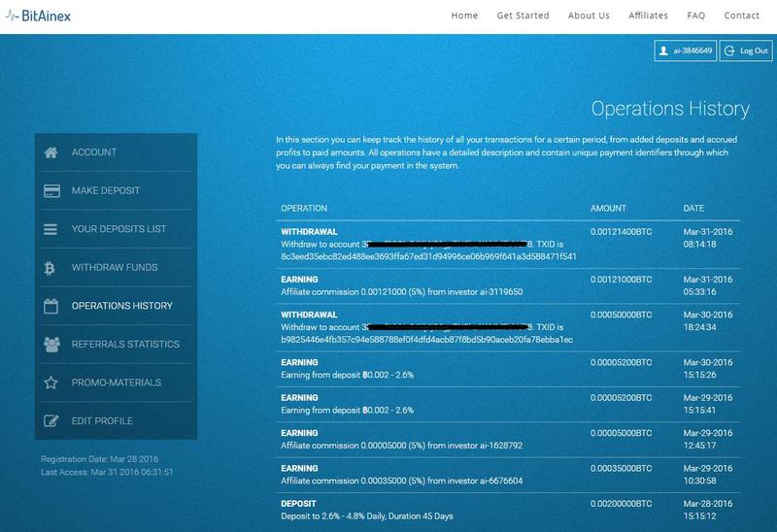Image resolution: width=777 pixels, height=532 pixels.
Task: Click the star icon beside Promo-Materials
Action: [51, 382]
